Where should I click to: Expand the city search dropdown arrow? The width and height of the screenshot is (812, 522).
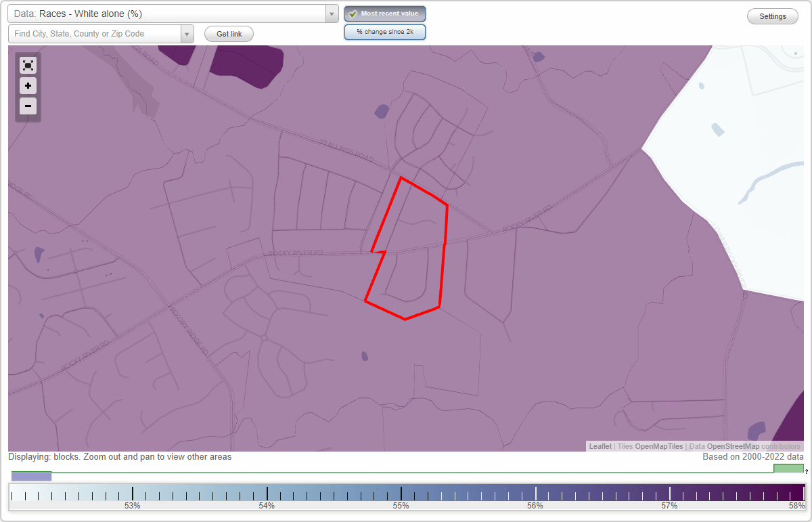[x=187, y=33]
